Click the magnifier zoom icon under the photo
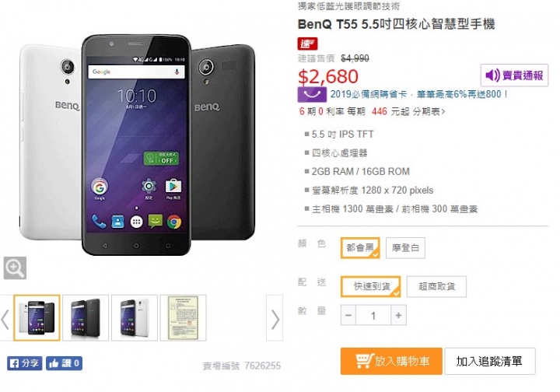Image resolution: width=560 pixels, height=392 pixels. [15, 268]
